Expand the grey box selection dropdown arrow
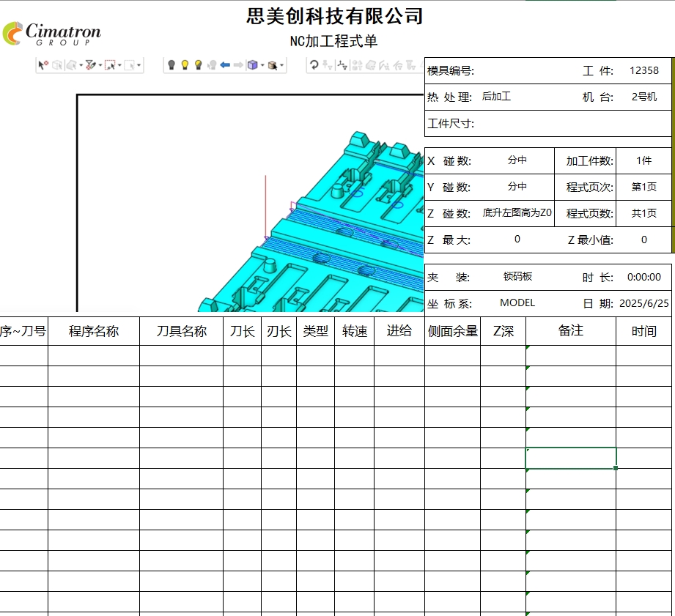This screenshot has width=675, height=616. [x=139, y=65]
